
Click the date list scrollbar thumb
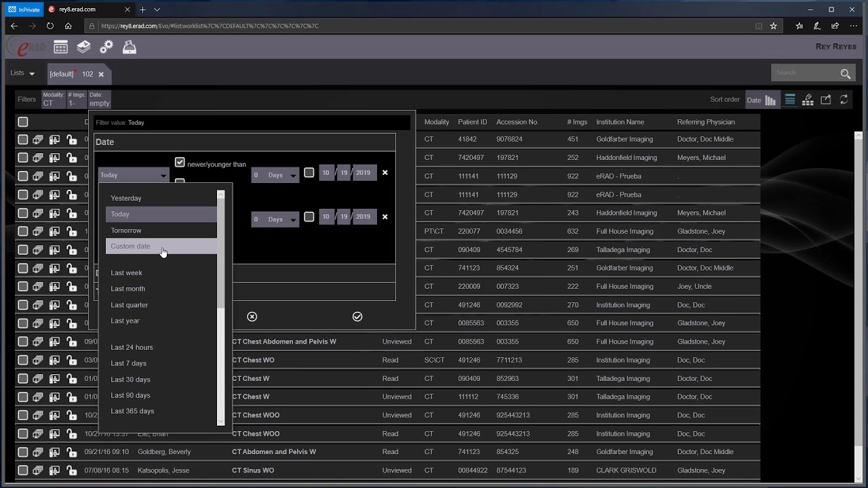tap(220, 252)
